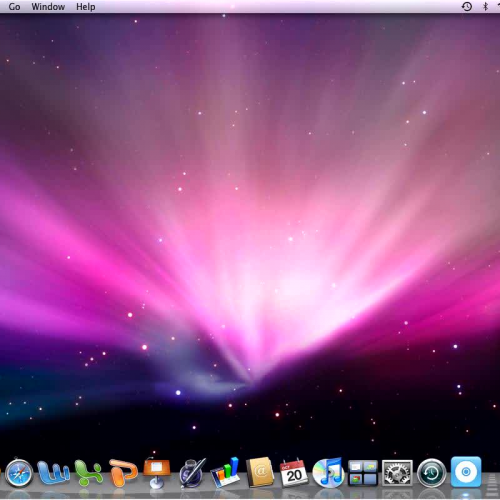
Task: Open iCal calendar showing 20
Action: (x=293, y=473)
